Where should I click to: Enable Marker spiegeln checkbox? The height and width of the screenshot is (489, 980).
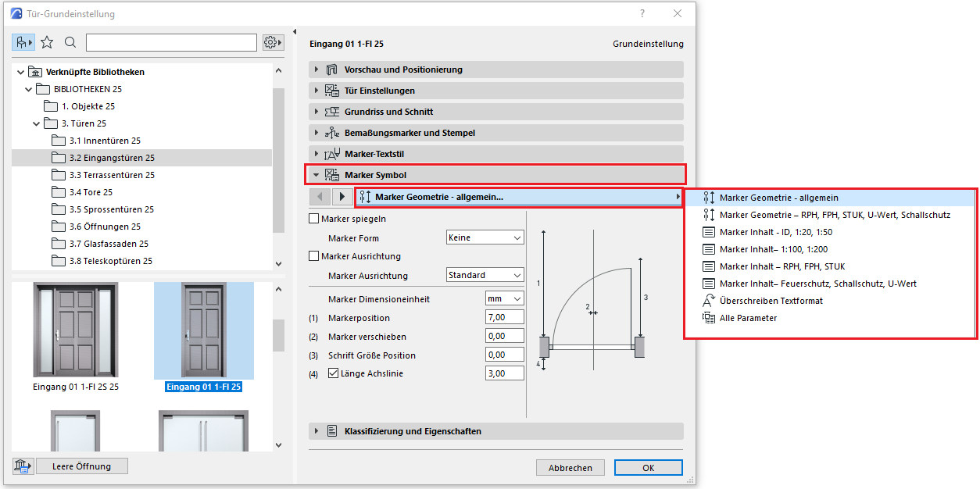314,220
